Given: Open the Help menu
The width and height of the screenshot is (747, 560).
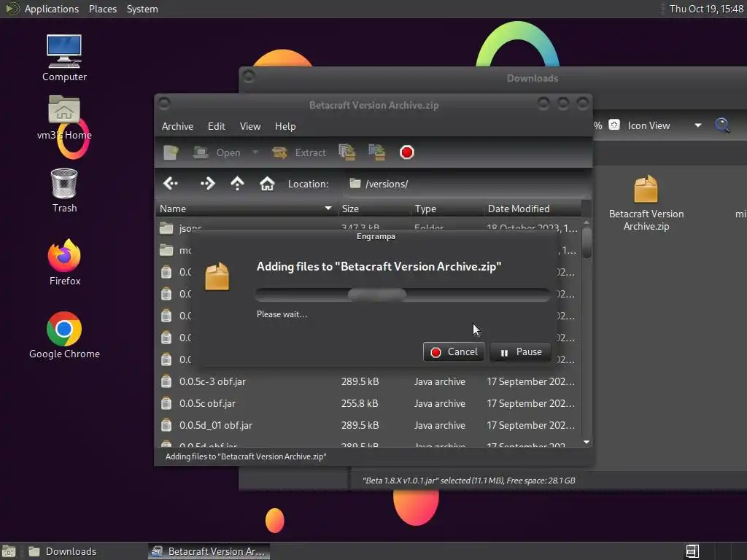Looking at the screenshot, I should (x=285, y=126).
